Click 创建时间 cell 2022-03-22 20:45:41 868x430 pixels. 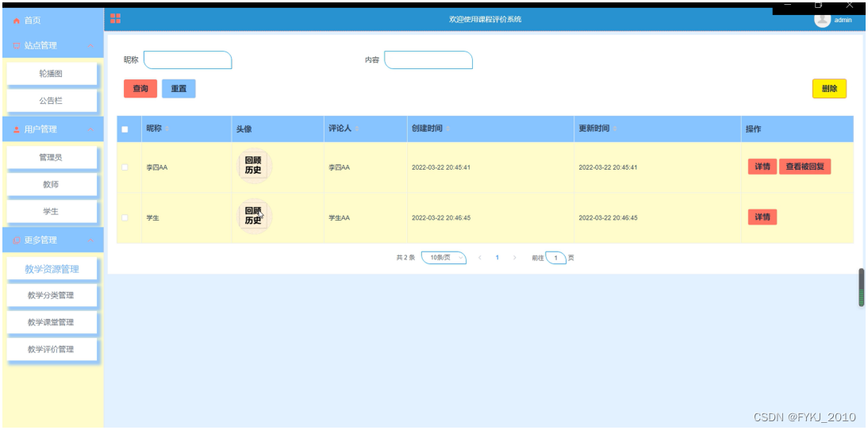(x=441, y=167)
